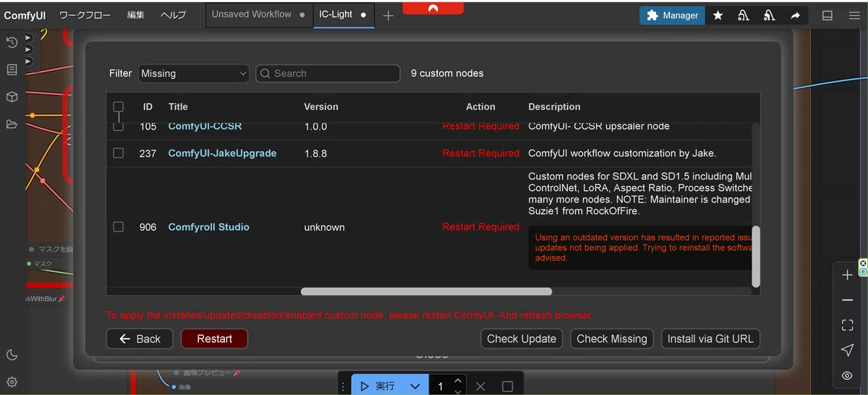868x395 pixels.
Task: Increase batch count with the up stepper
Action: point(458,381)
